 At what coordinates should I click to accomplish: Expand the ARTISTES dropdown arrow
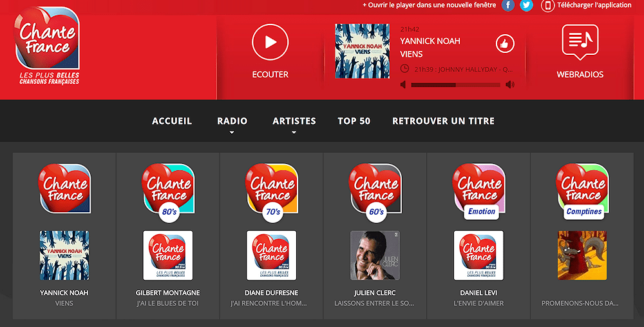pos(294,132)
